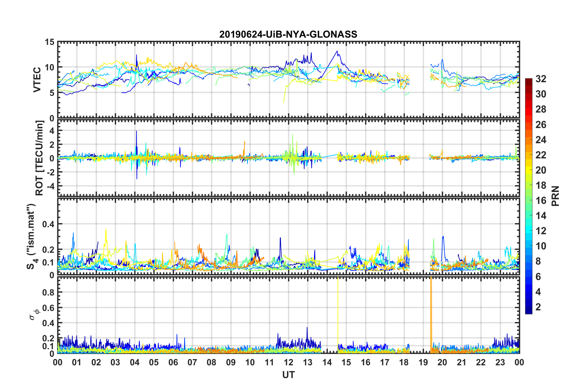Viewport: 577px width, 392px height.
Task: Click sigma phi axis tick value 0.8
Action: pyautogui.click(x=48, y=292)
